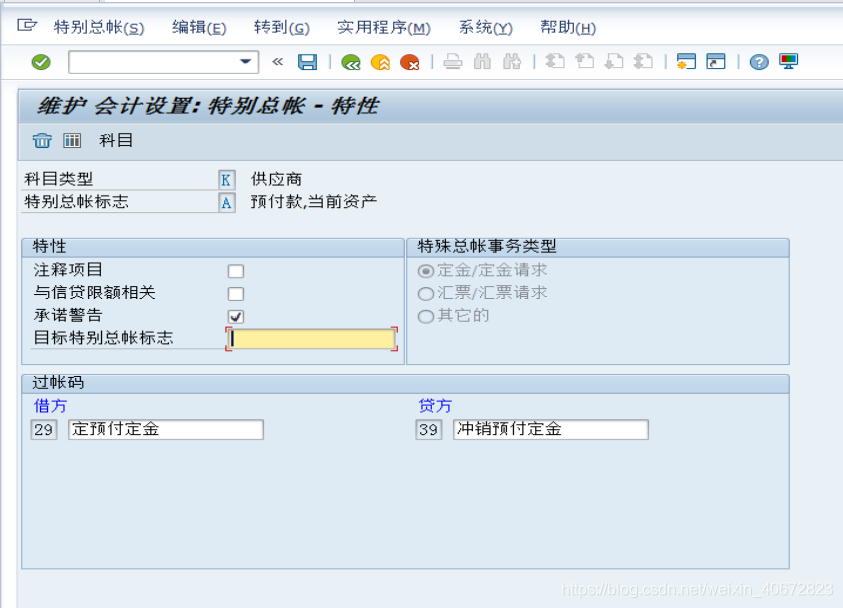Click the red Cancel icon
843x608 pixels.
click(410, 62)
